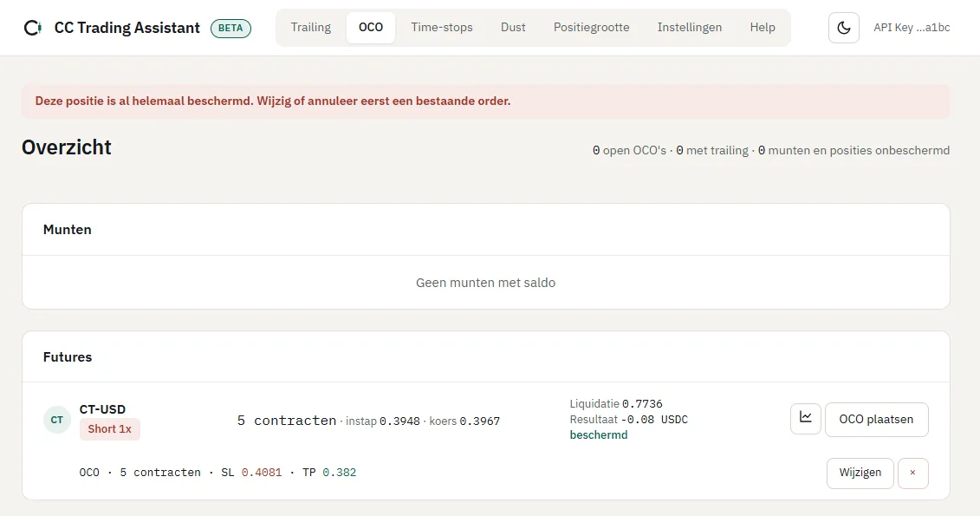Viewport: 980px width, 516px height.
Task: Toggle dark mode with the moon icon
Action: (844, 28)
